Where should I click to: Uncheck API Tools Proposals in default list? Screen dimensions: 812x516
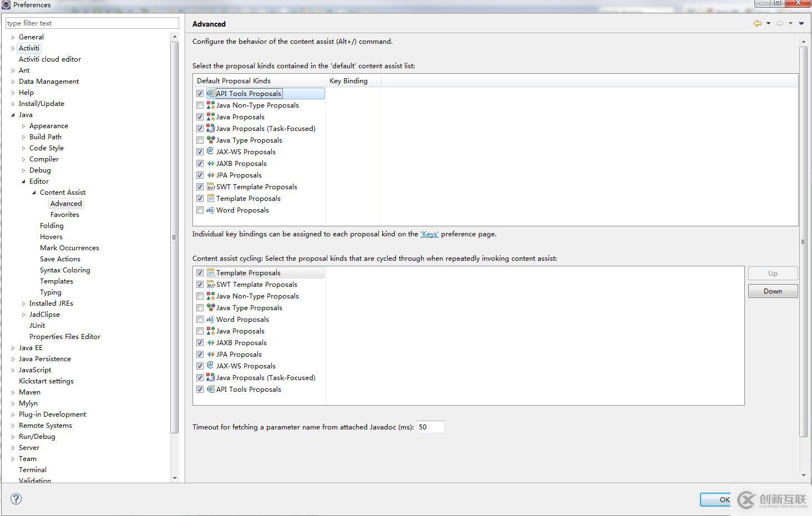click(200, 93)
